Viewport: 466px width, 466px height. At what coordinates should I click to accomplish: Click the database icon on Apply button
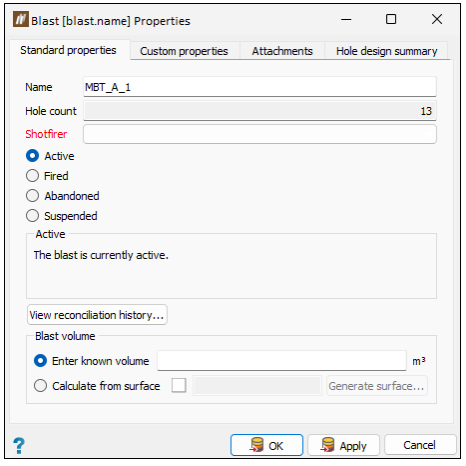327,445
